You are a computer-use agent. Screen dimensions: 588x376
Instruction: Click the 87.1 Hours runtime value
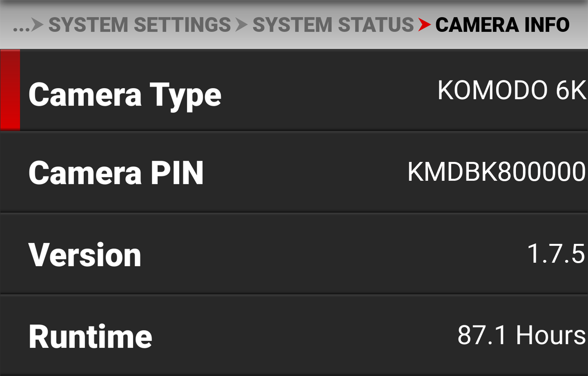pyautogui.click(x=522, y=335)
